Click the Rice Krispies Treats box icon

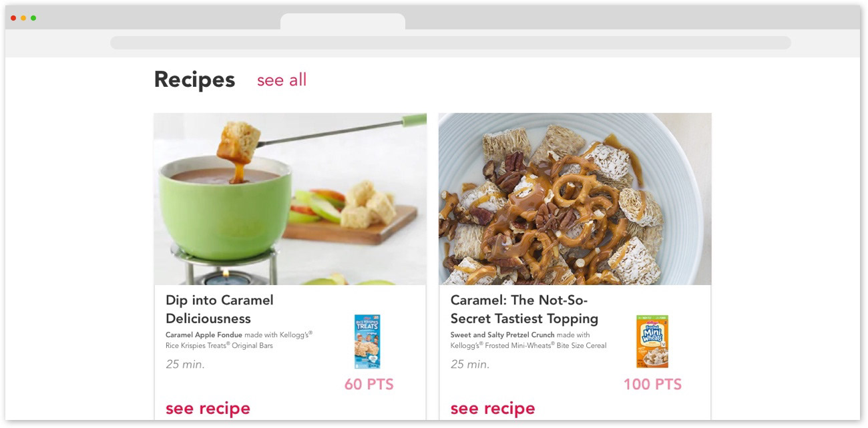click(x=367, y=342)
